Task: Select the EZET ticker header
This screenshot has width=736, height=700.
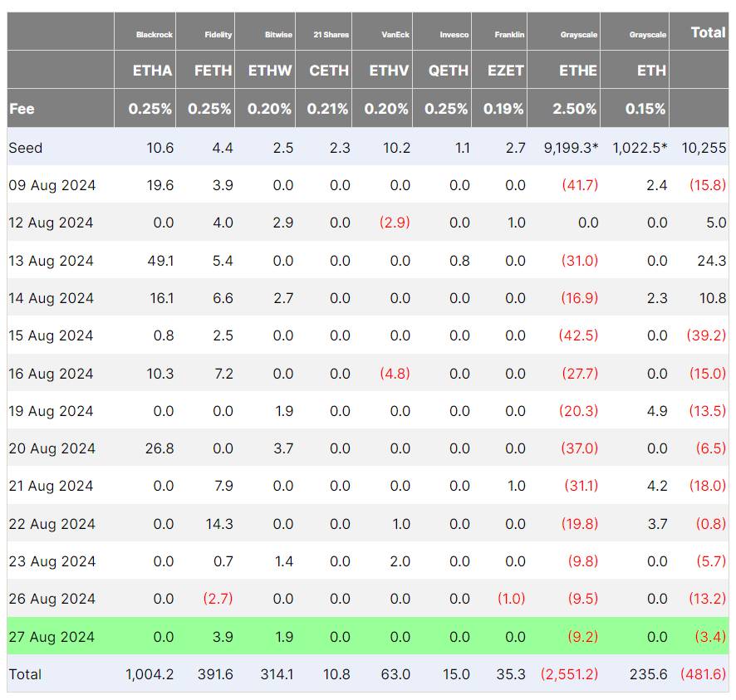Action: point(506,71)
